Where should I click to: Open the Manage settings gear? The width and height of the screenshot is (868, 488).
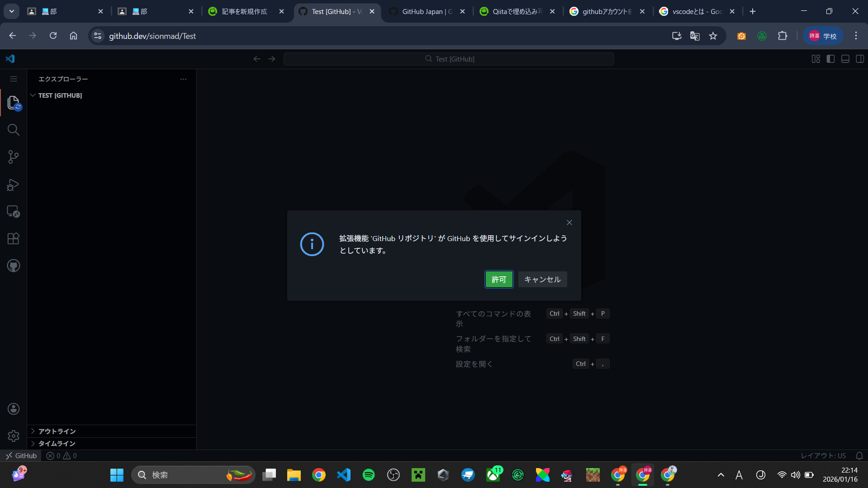click(13, 436)
